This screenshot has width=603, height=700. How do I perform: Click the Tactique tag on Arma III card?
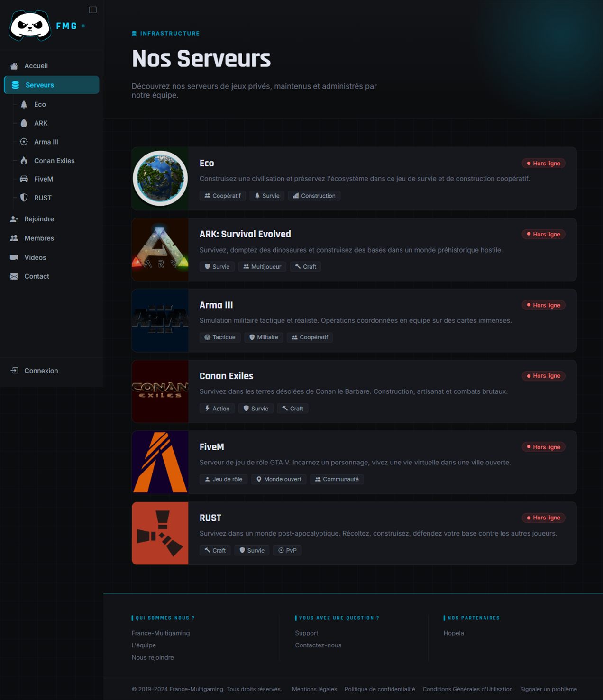click(220, 337)
